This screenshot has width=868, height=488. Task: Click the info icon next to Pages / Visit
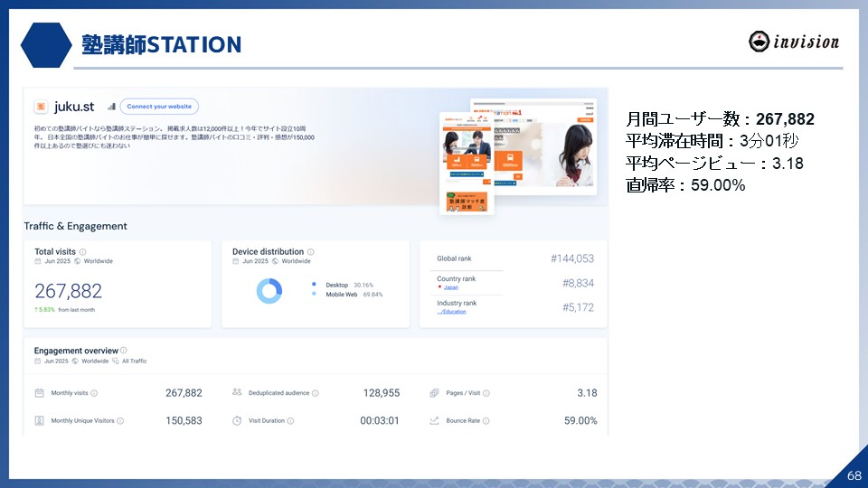tap(486, 393)
